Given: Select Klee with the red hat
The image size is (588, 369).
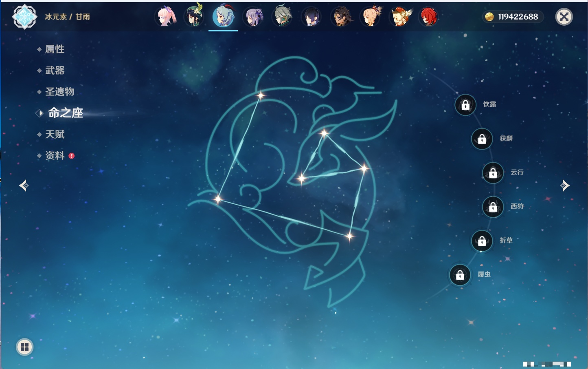Looking at the screenshot, I should 400,17.
